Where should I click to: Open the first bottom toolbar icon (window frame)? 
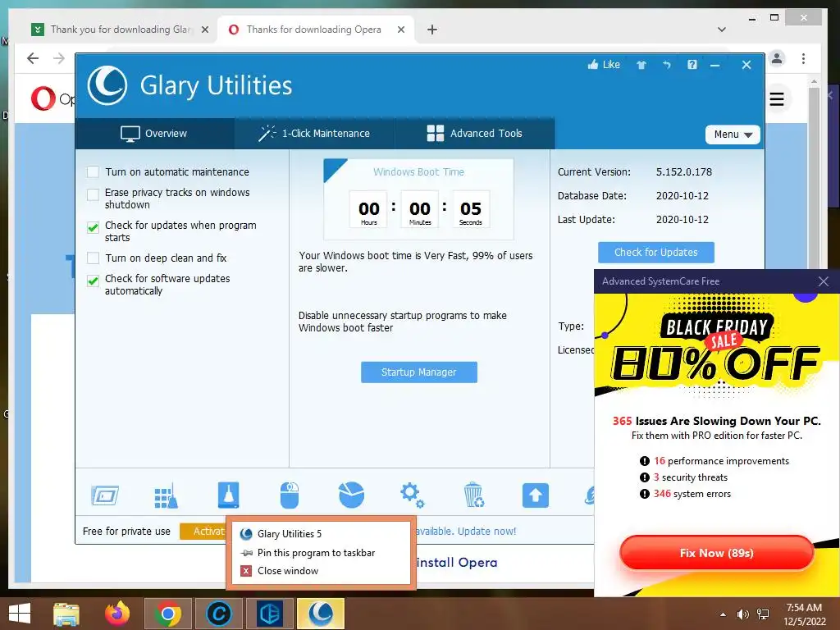click(105, 495)
